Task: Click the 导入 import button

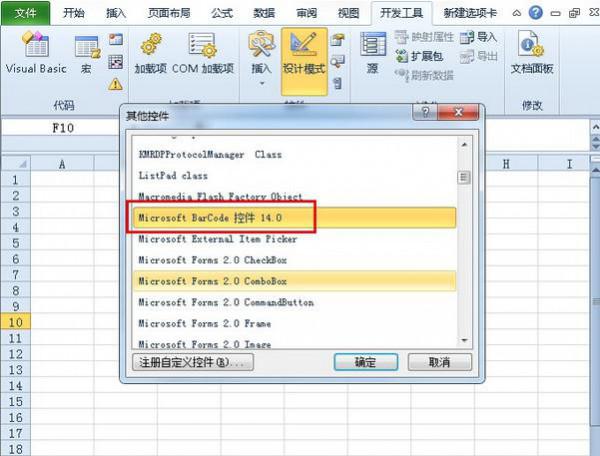Action: point(480,37)
